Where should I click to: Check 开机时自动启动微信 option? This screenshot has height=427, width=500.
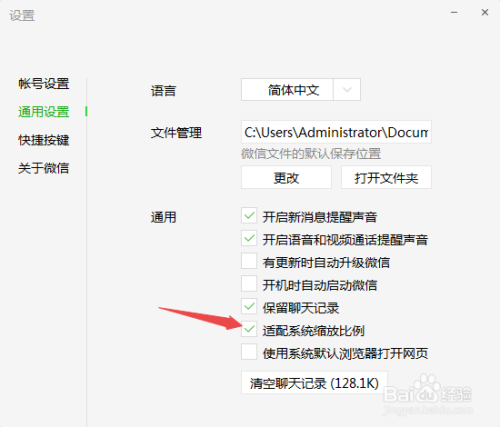(x=249, y=284)
